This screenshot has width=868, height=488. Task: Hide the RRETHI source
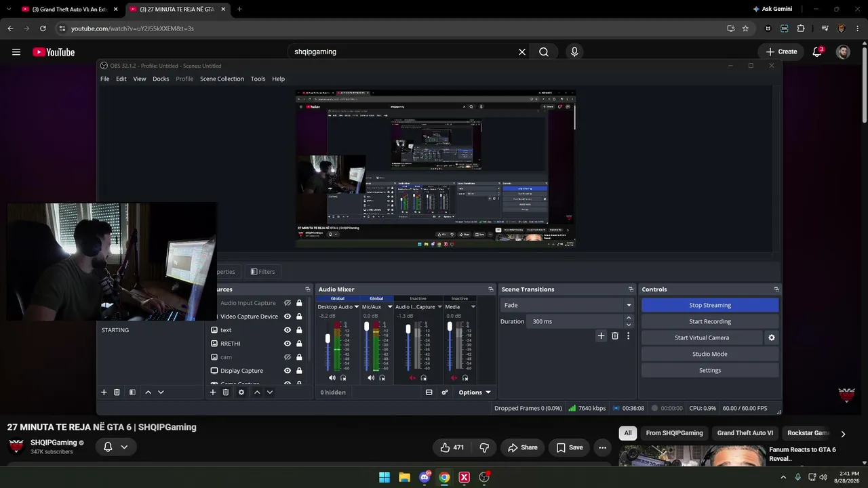click(x=288, y=344)
